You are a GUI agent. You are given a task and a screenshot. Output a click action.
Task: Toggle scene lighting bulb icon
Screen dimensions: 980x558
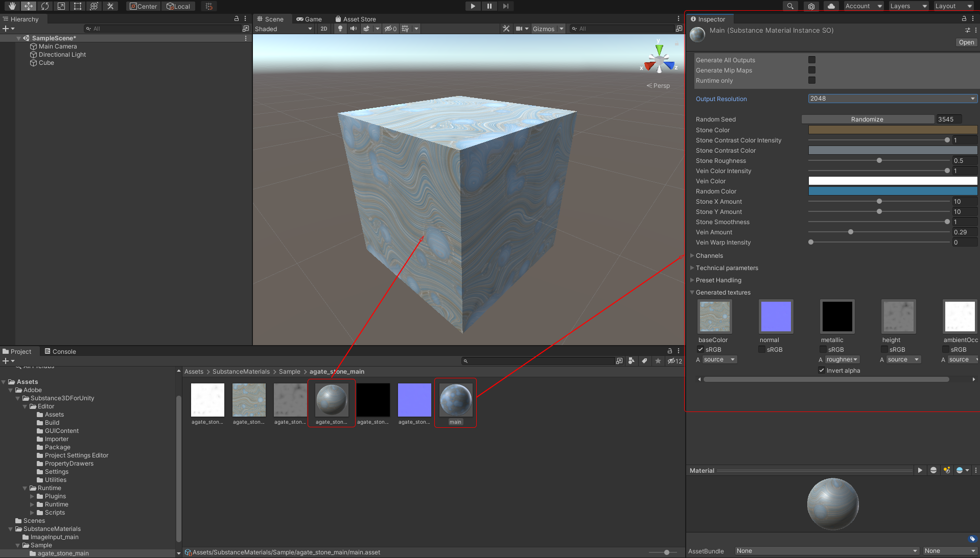[340, 29]
